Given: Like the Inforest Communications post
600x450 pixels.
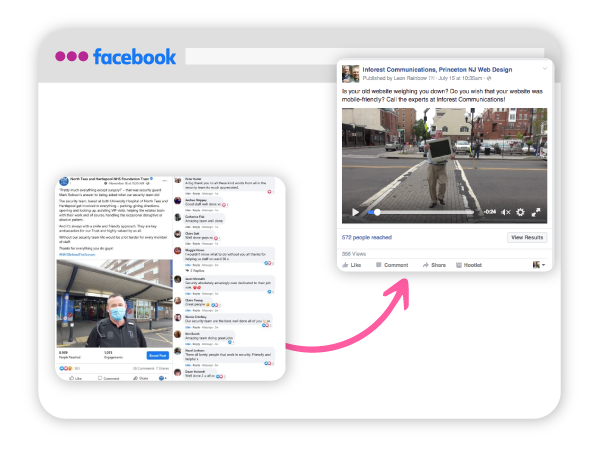Looking at the screenshot, I should point(353,265).
